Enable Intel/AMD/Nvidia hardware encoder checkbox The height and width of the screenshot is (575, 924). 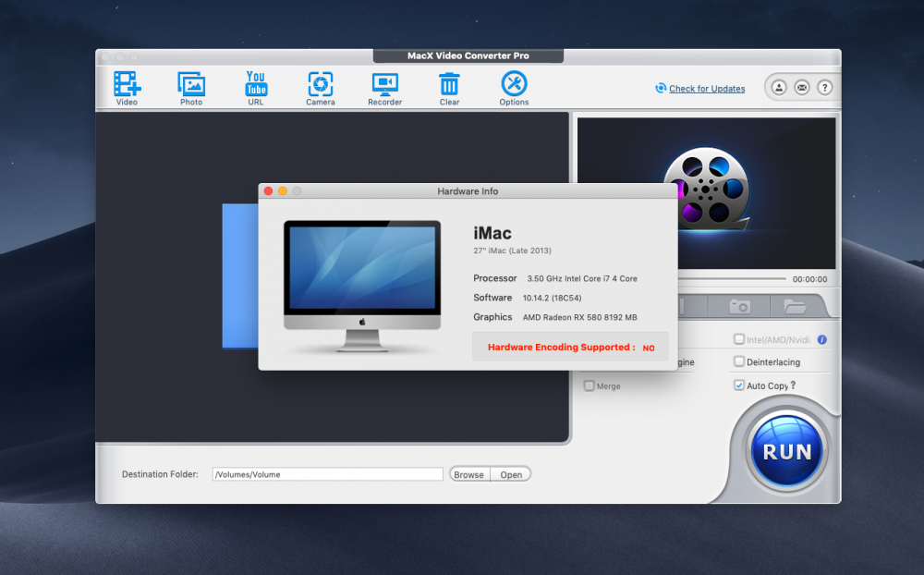(739, 339)
